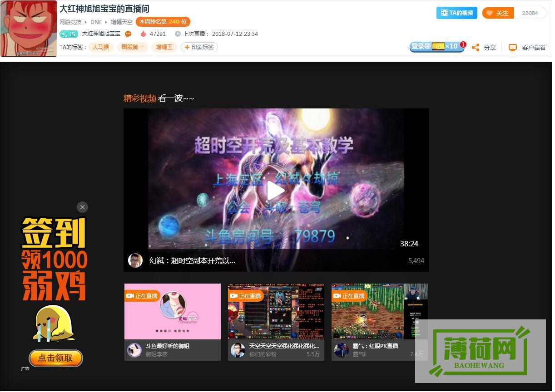Screen dimensions: 555x392
Task: Click the follower count 28084
Action: (530, 13)
